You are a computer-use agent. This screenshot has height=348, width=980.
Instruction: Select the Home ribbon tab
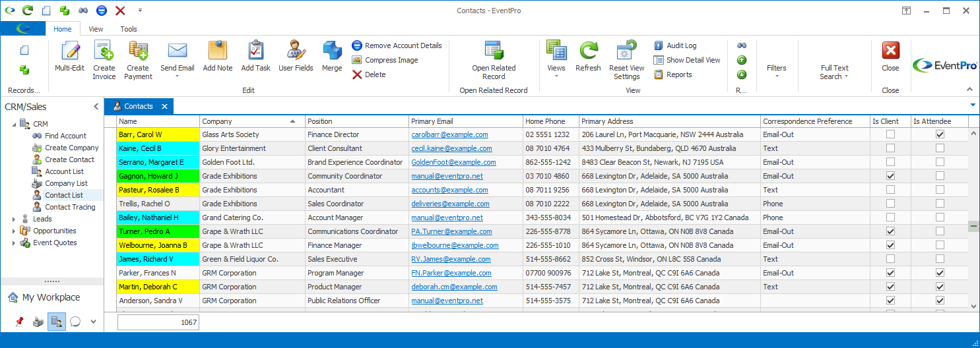point(63,29)
